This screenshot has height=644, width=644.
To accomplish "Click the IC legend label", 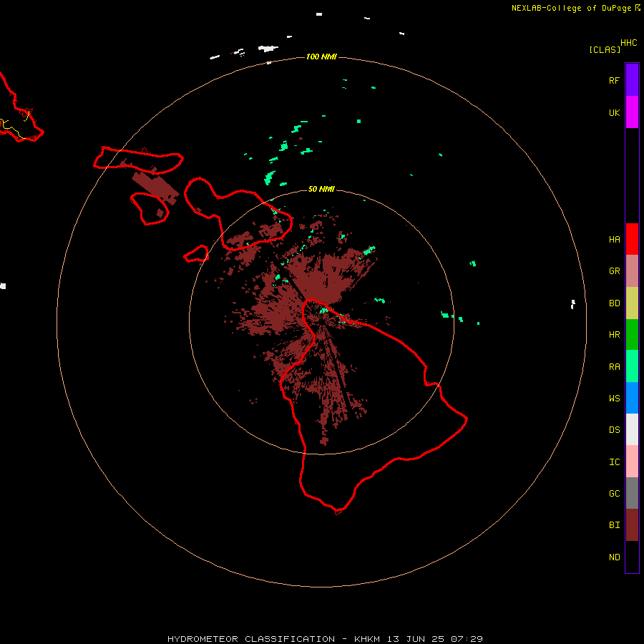I will pos(615,462).
